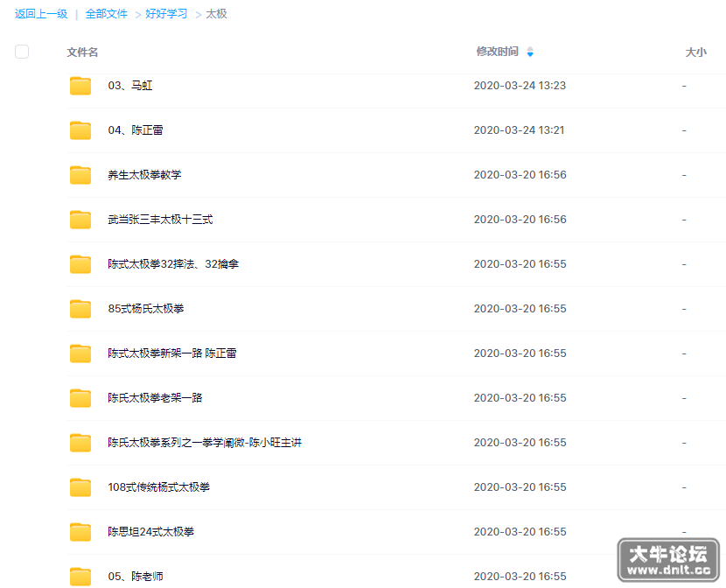Go back via 返回上一级 link
The height and width of the screenshot is (588, 726).
pos(41,14)
